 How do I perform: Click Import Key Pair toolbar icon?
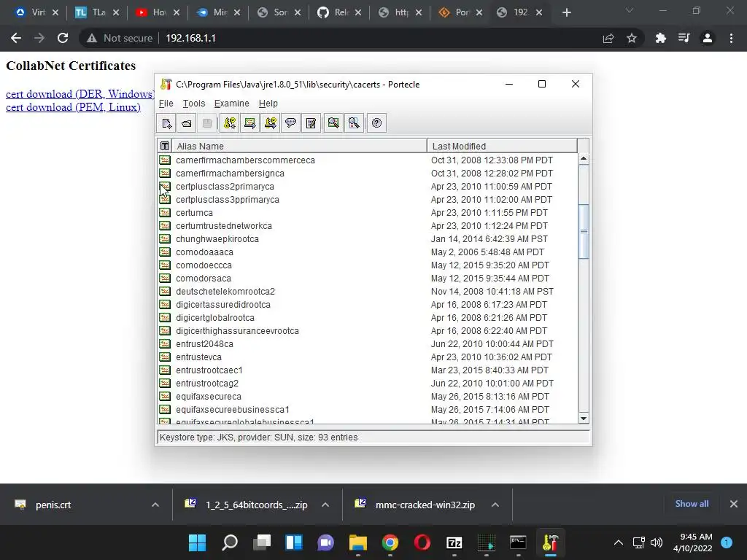pos(271,123)
